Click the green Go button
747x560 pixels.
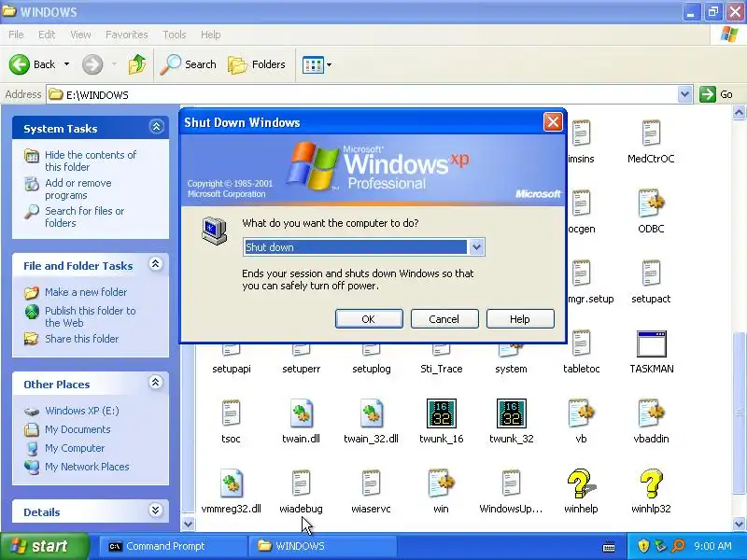(x=716, y=94)
